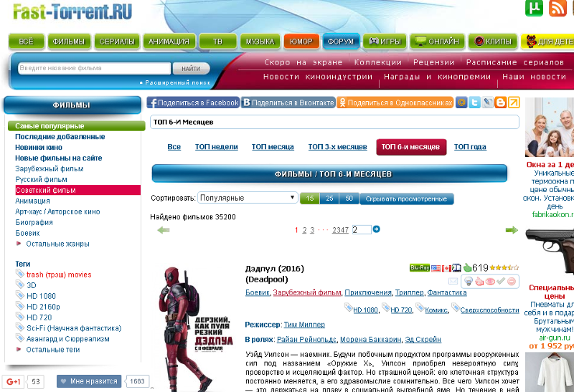Go to next page with green right arrow
This screenshot has height=392, width=574.
(x=512, y=230)
